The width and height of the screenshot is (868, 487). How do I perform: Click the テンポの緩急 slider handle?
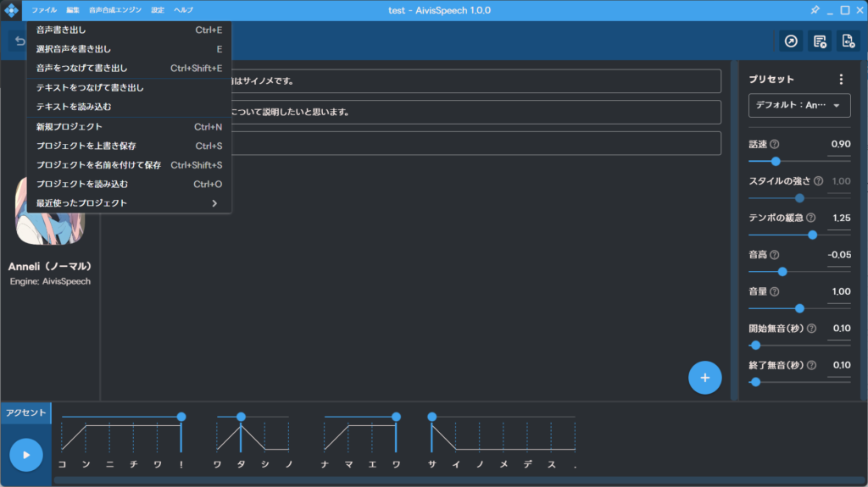(812, 235)
